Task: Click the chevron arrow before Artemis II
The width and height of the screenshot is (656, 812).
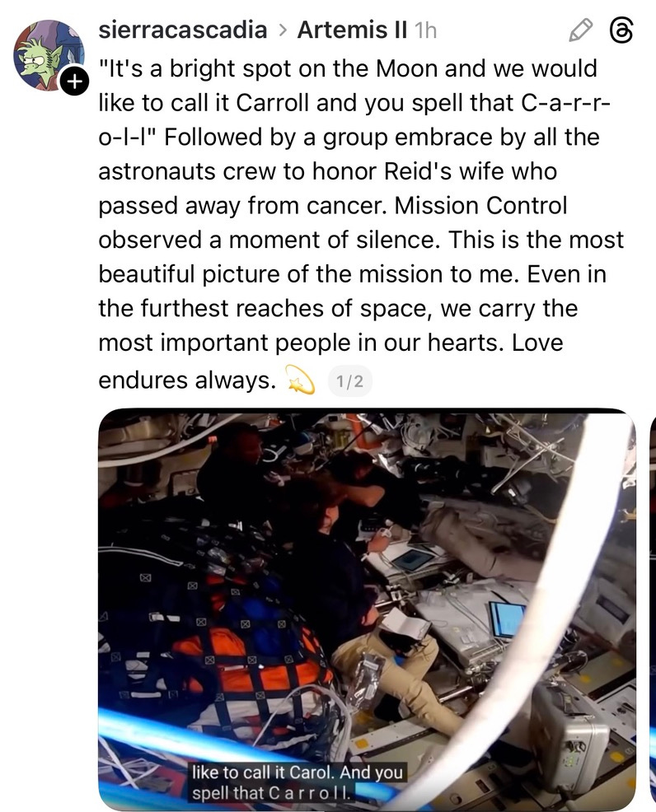Action: point(282,30)
